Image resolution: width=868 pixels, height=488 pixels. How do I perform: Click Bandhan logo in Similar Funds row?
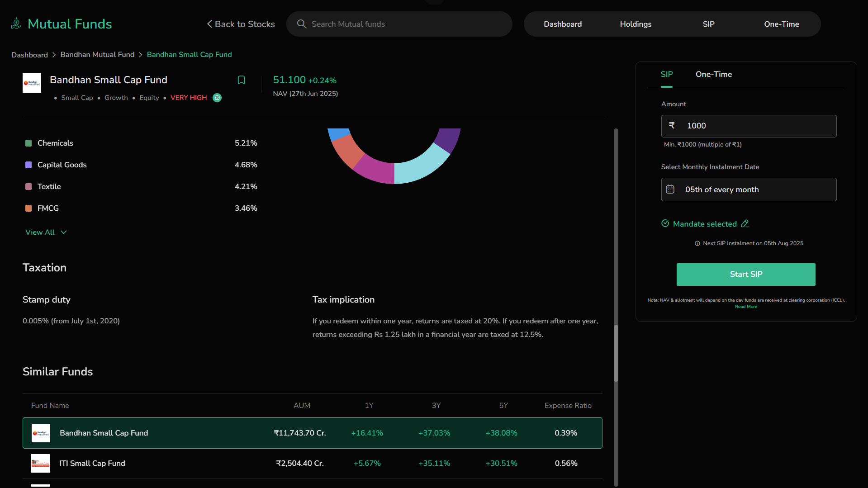(41, 433)
